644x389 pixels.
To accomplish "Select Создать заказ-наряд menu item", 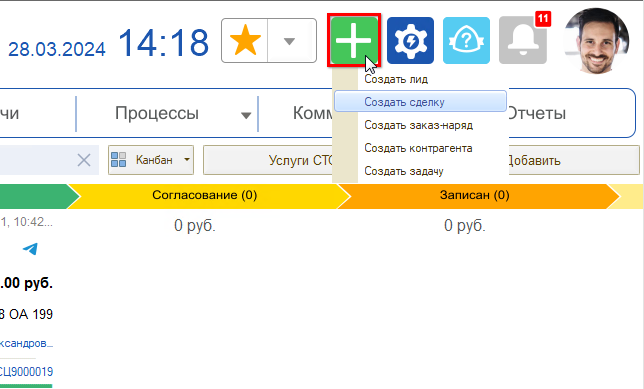I will (x=420, y=125).
